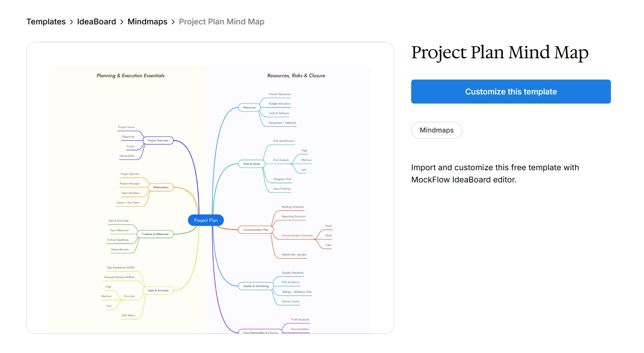Click the KPIs & Metrics leaf text

pos(291,282)
